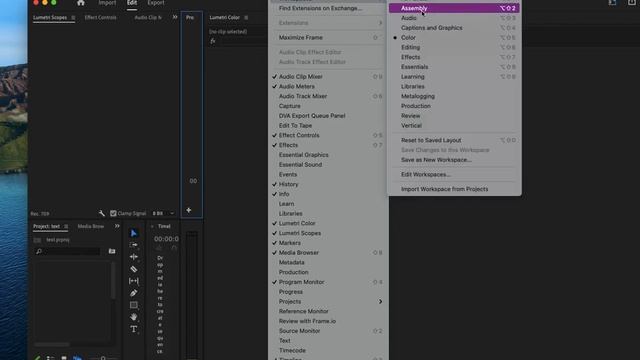
Task: Open the Project panel menu icon
Action: [66, 226]
